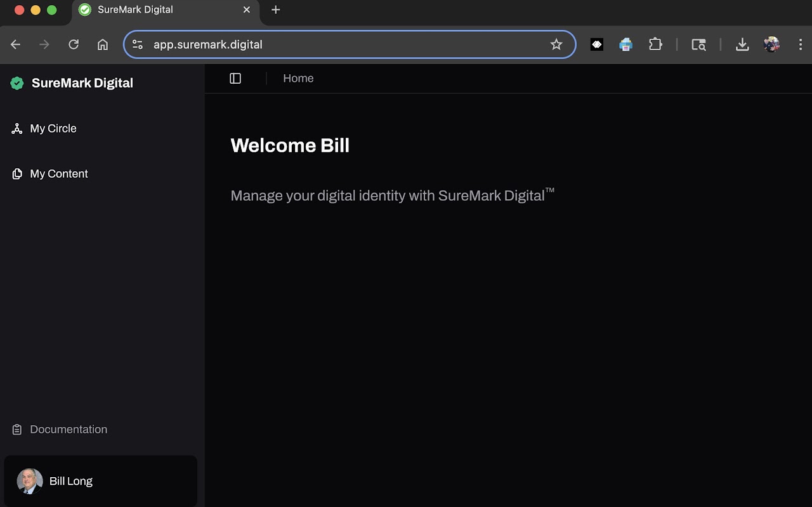Viewport: 812px width, 507px height.
Task: Select the Home breadcrumb
Action: coord(298,78)
